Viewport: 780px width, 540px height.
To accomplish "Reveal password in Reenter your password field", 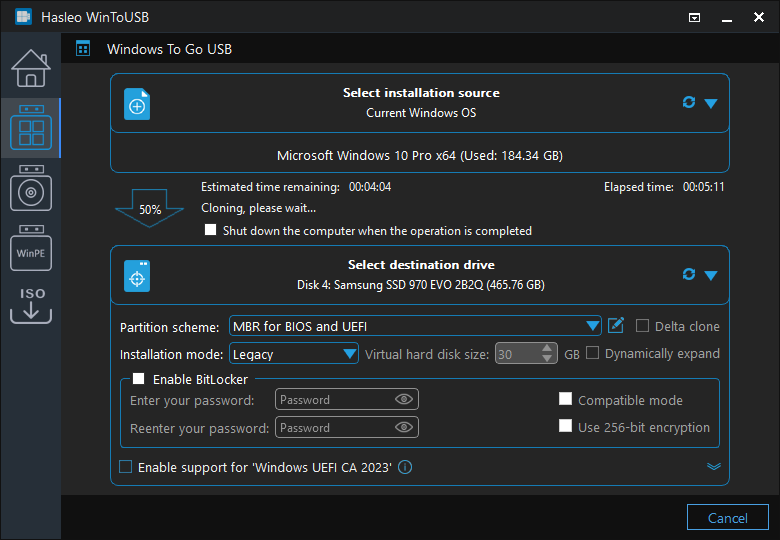I will tap(404, 427).
